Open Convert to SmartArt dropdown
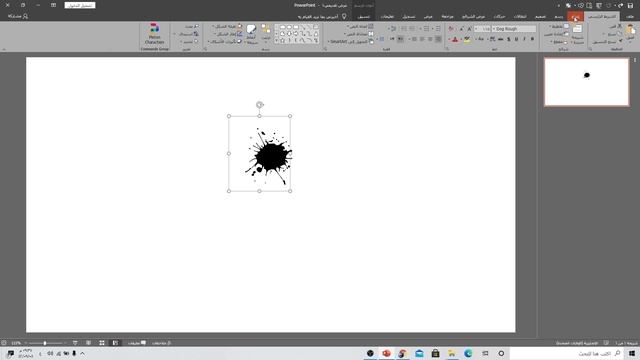This screenshot has width=640, height=360. click(x=351, y=42)
